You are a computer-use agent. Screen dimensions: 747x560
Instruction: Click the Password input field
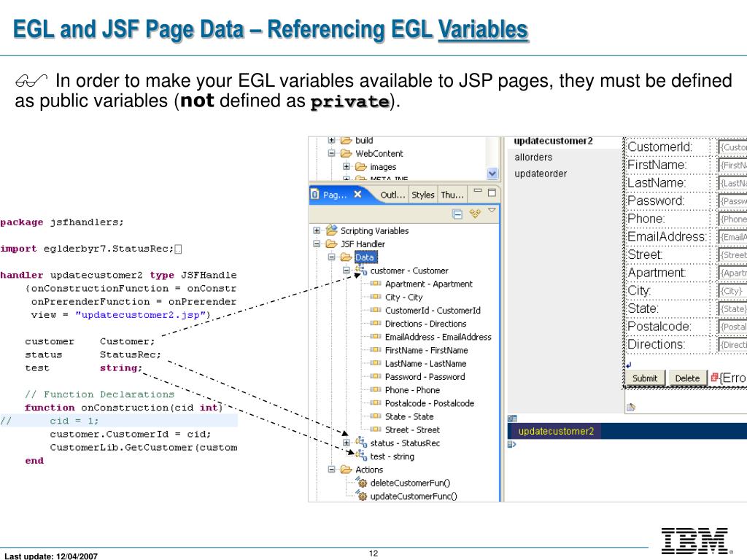[x=732, y=201]
